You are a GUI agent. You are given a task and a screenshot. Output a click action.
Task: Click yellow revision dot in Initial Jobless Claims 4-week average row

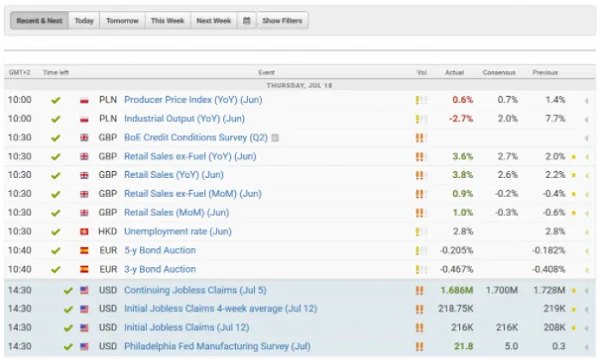pyautogui.click(x=574, y=309)
